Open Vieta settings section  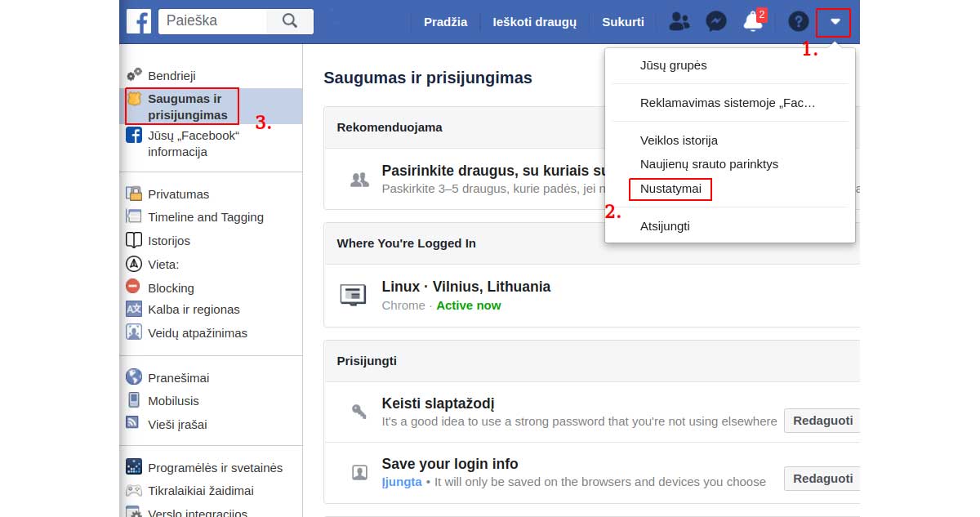point(163,265)
